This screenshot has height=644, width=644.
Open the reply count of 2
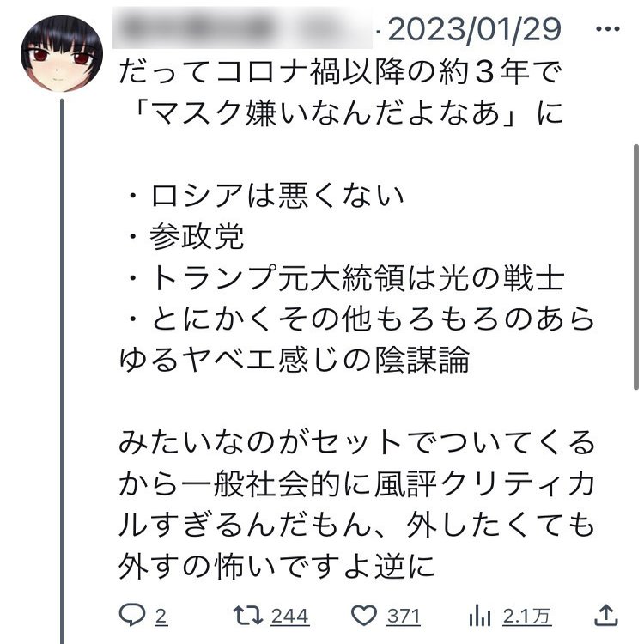(161, 617)
